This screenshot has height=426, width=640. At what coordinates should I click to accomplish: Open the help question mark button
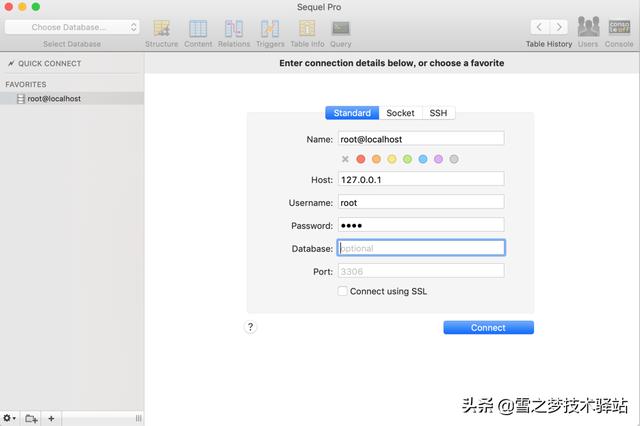[251, 327]
